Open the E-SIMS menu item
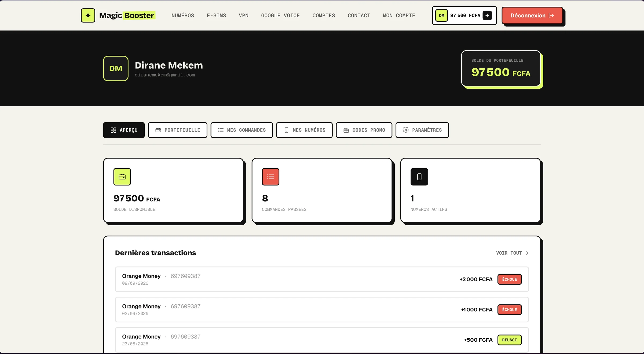Viewport: 644px width, 354px height. pos(217,16)
